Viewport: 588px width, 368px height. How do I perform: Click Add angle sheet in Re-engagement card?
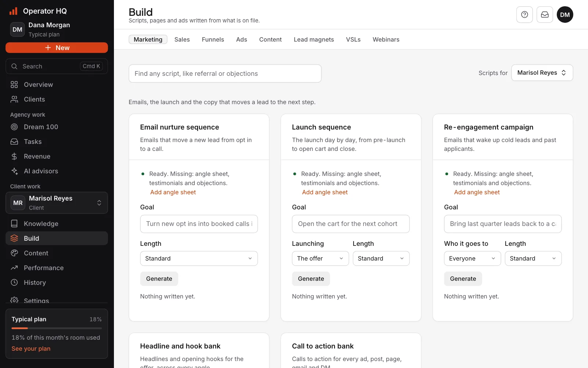tap(477, 192)
